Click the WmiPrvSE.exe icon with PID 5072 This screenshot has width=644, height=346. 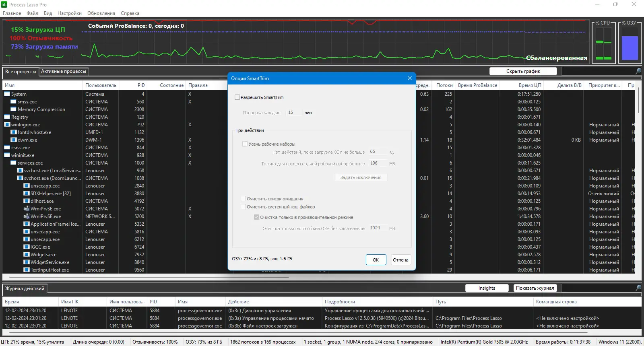(26, 209)
